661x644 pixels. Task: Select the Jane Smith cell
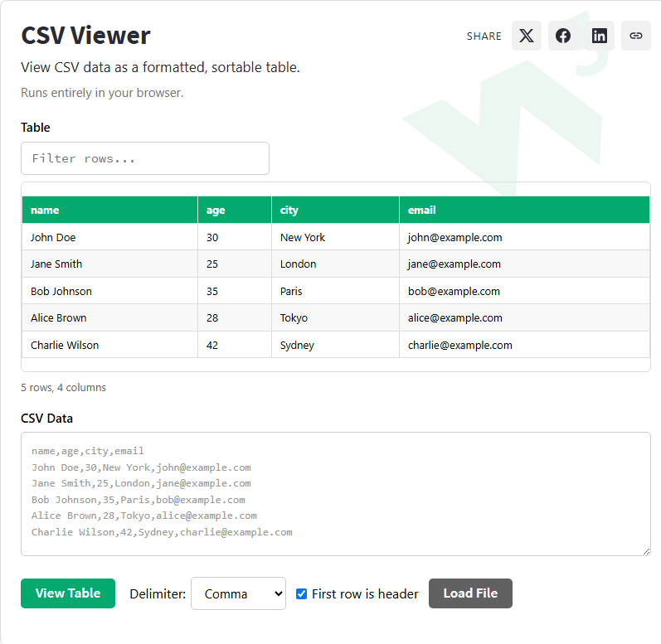(110, 264)
